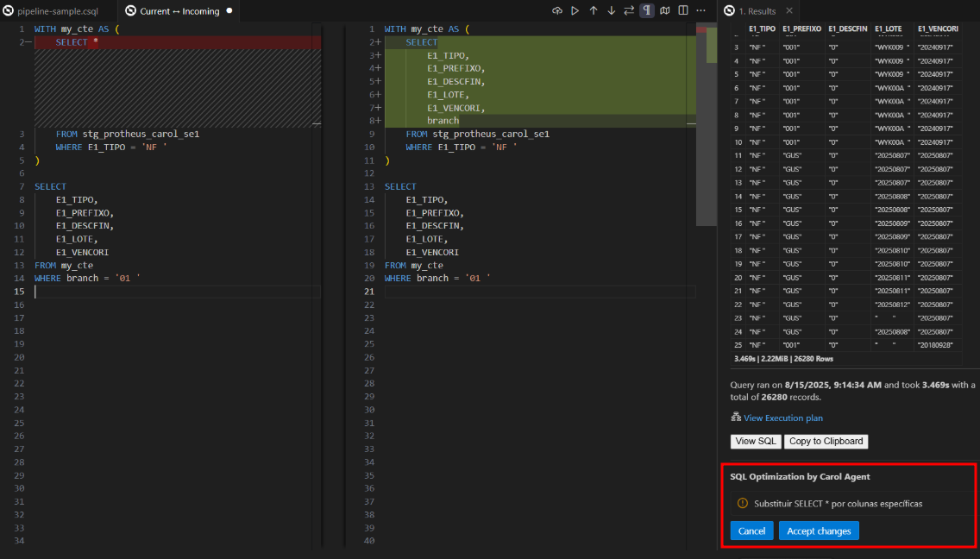The image size is (980, 559).
Task: Accept changes from Carol Agent
Action: [819, 531]
